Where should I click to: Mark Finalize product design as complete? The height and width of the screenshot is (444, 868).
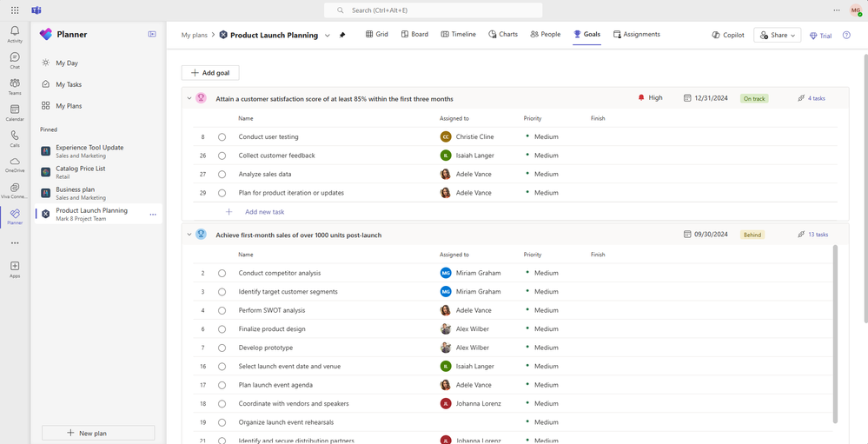222,328
